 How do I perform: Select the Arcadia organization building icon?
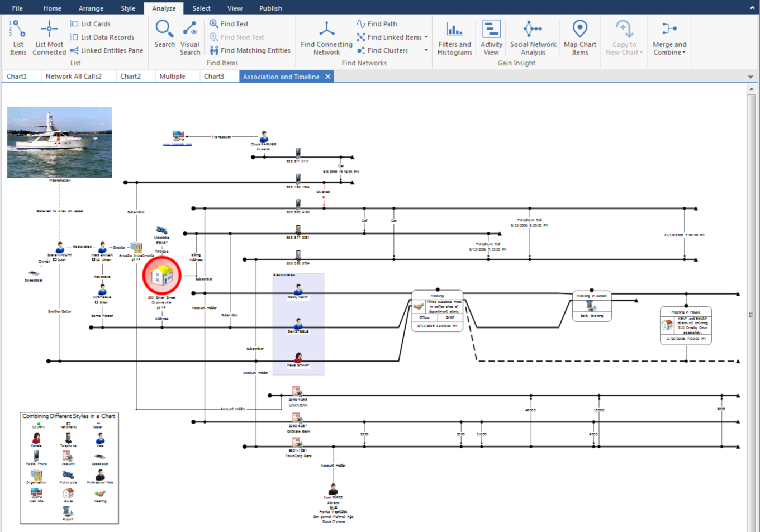(136, 248)
